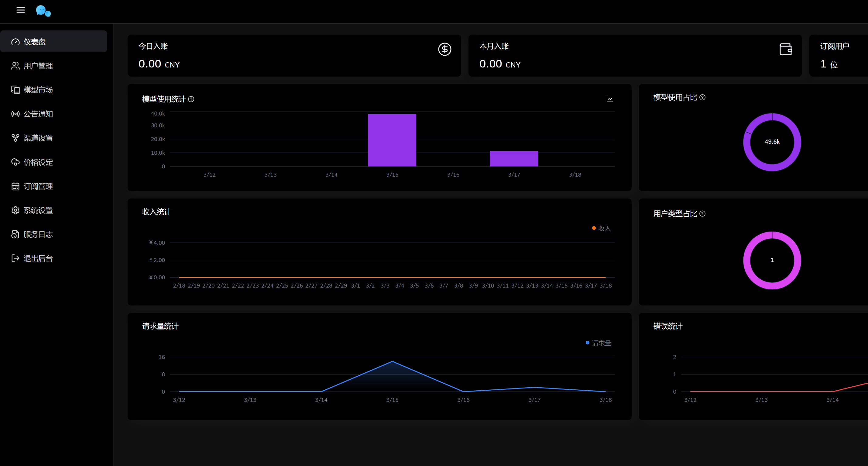Click the 3/15 purple usage bar
The image size is (868, 466).
(392, 140)
